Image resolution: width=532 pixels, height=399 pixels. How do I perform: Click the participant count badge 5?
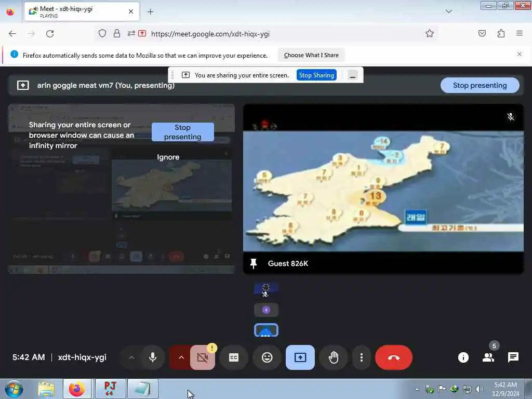click(x=495, y=345)
